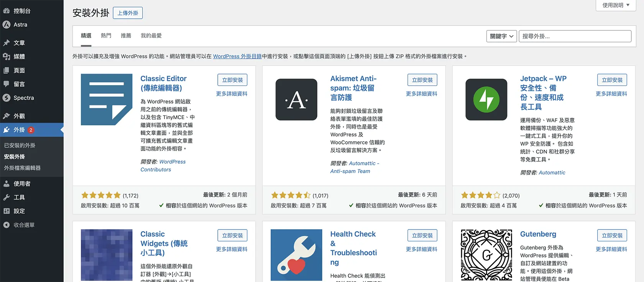The height and width of the screenshot is (282, 644).
Task: Click the Classic Editor (傳統編輯器) title
Action: click(163, 83)
